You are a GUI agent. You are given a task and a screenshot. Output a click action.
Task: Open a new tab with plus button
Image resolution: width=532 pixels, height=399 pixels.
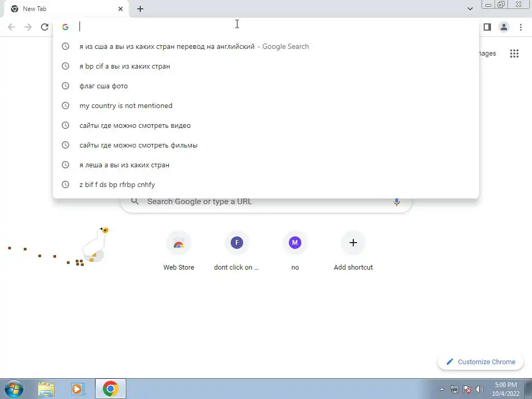tap(140, 9)
